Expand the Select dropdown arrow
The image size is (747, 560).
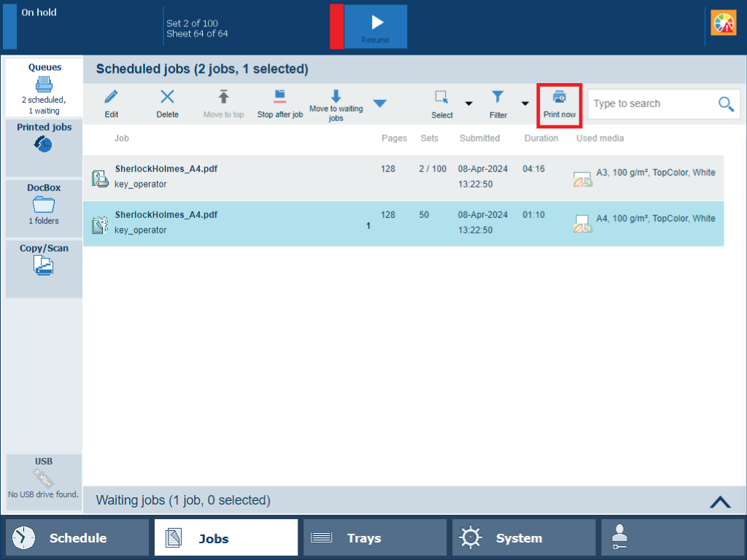click(469, 104)
